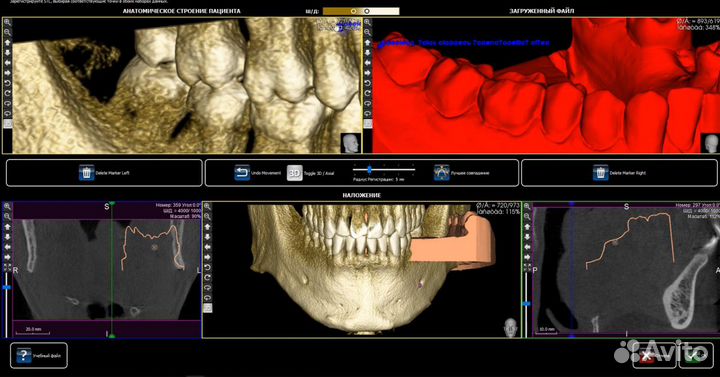Zoom in on the loaded file red model
720x377 pixels.
pos(367,23)
